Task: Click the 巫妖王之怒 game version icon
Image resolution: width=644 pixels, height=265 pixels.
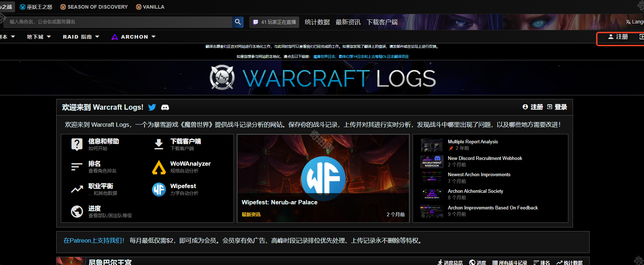Action: click(23, 7)
